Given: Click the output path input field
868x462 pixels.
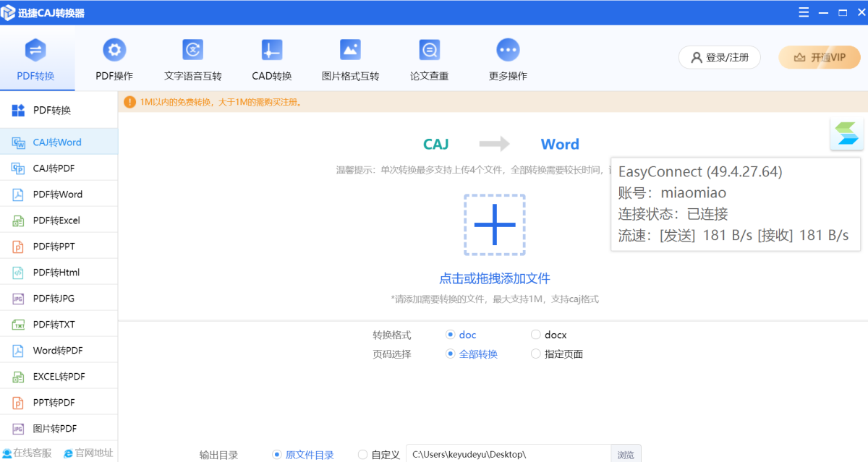Looking at the screenshot, I should tap(508, 455).
